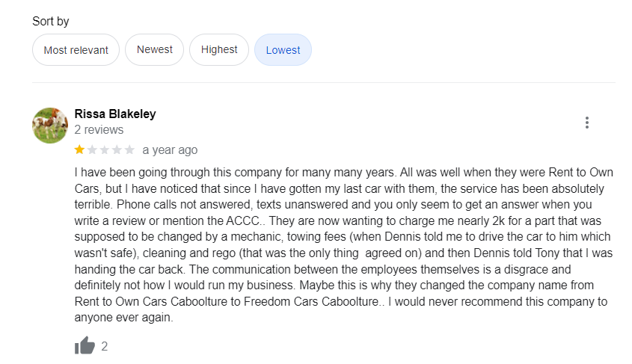The width and height of the screenshot is (632, 364).
Task: Click the "a year ago" timestamp
Action: coord(170,150)
